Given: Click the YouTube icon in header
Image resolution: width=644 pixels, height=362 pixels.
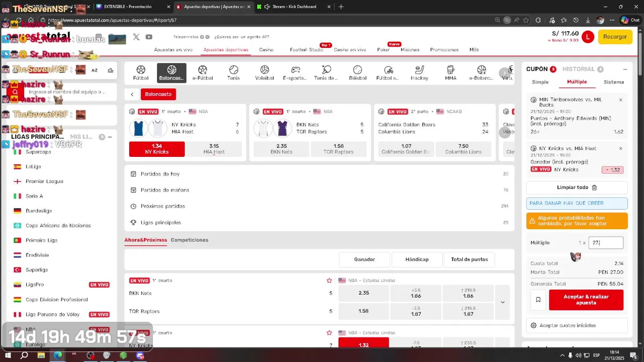Looking at the screenshot, I should coord(149,37).
